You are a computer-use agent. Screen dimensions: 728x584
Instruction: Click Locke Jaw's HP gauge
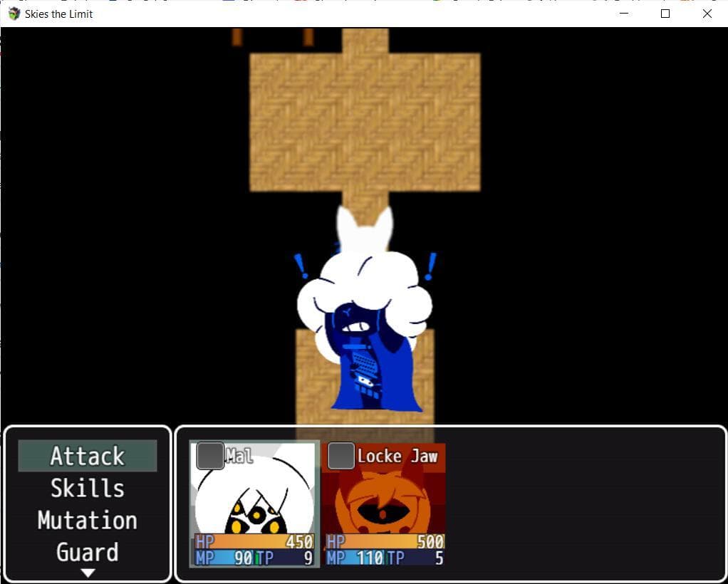pos(385,542)
